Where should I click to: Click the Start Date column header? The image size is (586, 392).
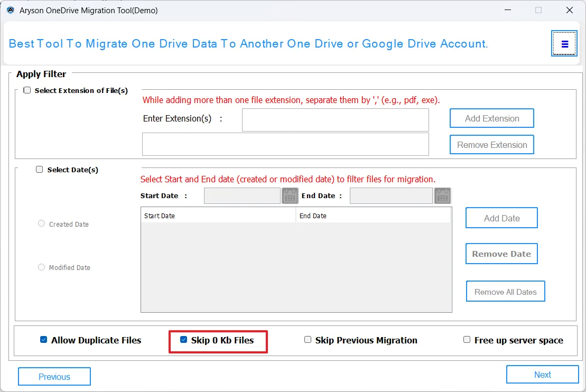218,216
